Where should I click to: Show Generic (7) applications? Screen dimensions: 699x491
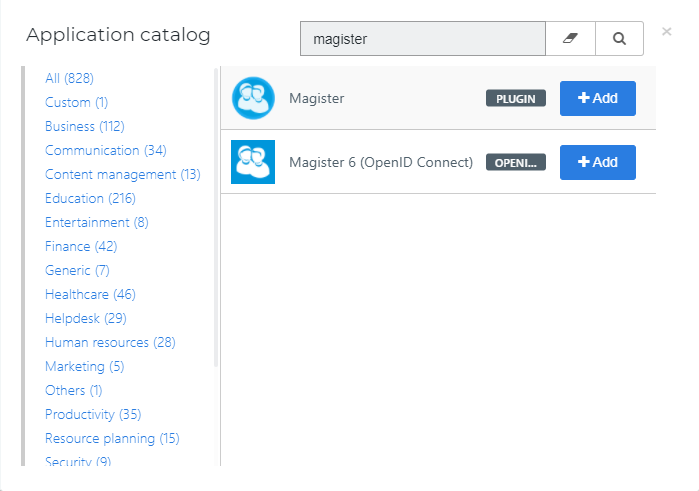[x=77, y=271]
